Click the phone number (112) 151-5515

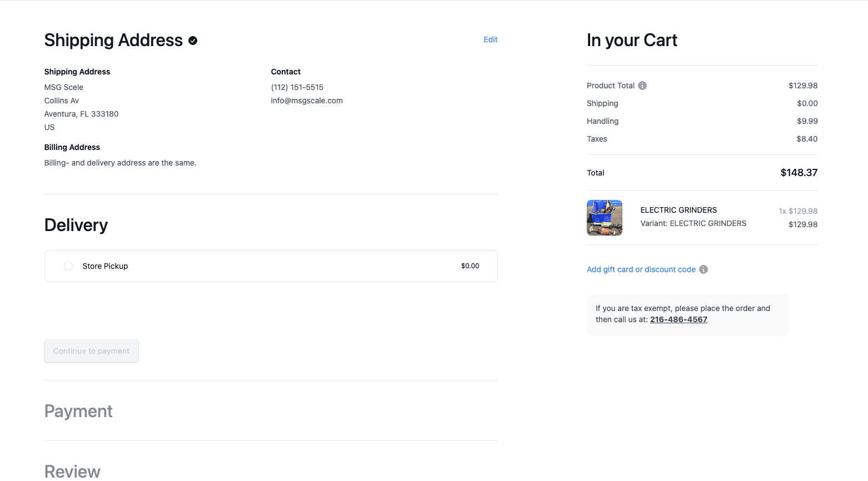297,87
